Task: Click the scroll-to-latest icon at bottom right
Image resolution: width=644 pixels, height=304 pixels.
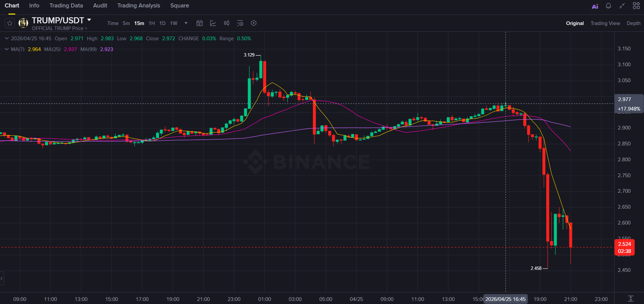Action: (630, 299)
